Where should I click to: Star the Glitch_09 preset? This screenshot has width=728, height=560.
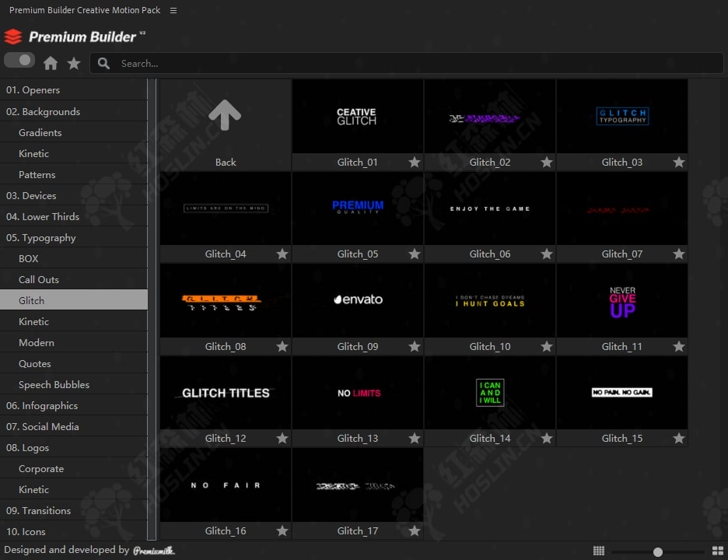[x=415, y=346]
